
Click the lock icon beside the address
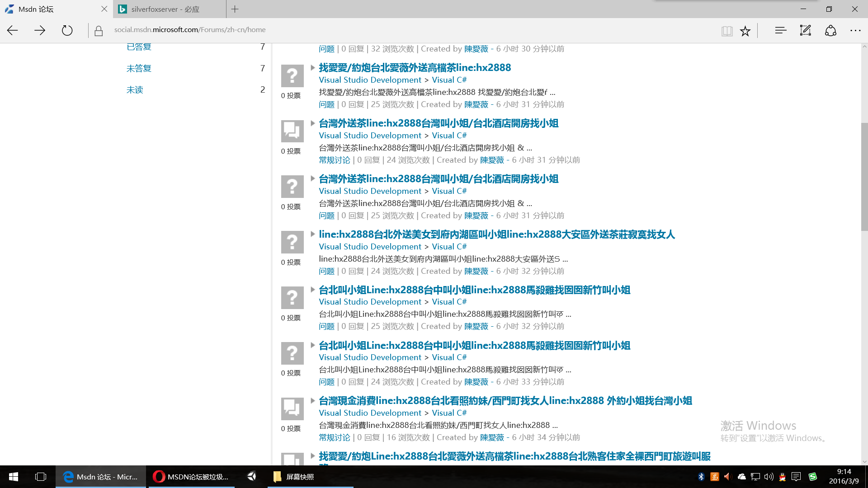point(99,31)
